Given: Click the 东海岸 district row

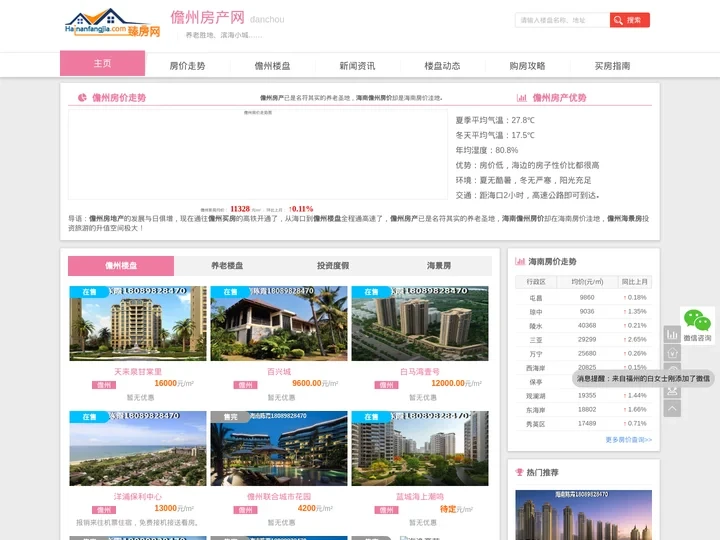Looking at the screenshot, I should pyautogui.click(x=583, y=410).
